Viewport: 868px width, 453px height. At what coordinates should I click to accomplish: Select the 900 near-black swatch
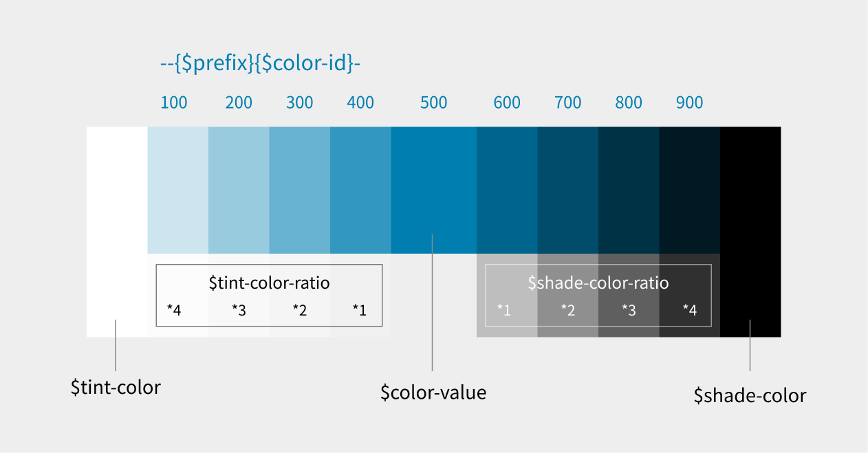pos(689,190)
